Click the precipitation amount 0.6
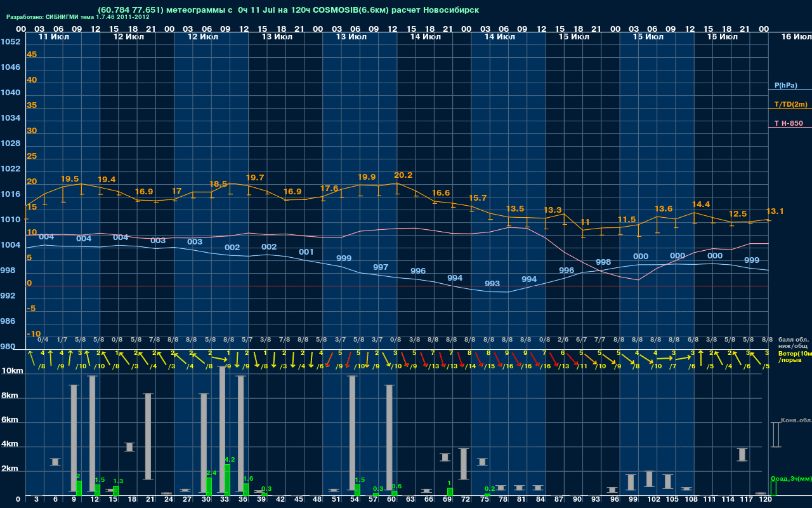Image resolution: width=812 pixels, height=508 pixels. pos(397,486)
